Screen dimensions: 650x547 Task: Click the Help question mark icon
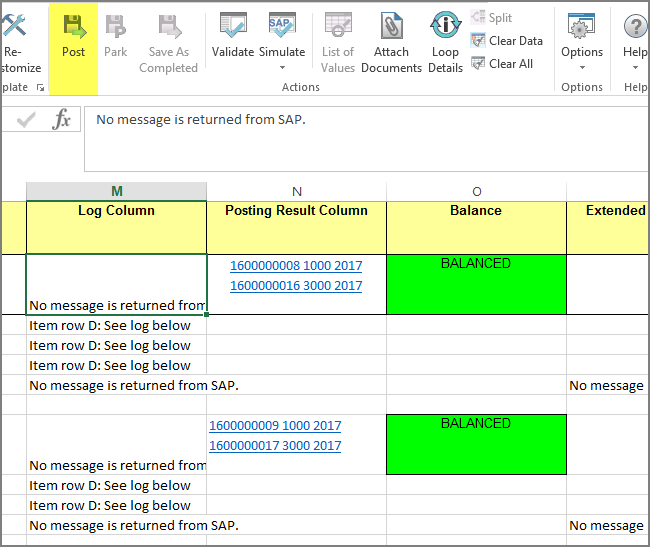635,27
